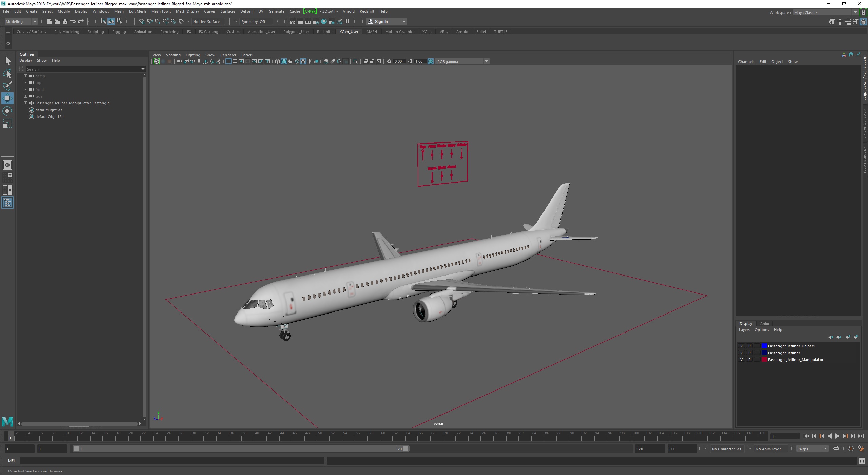Open the Script Editor icon

coord(862,461)
